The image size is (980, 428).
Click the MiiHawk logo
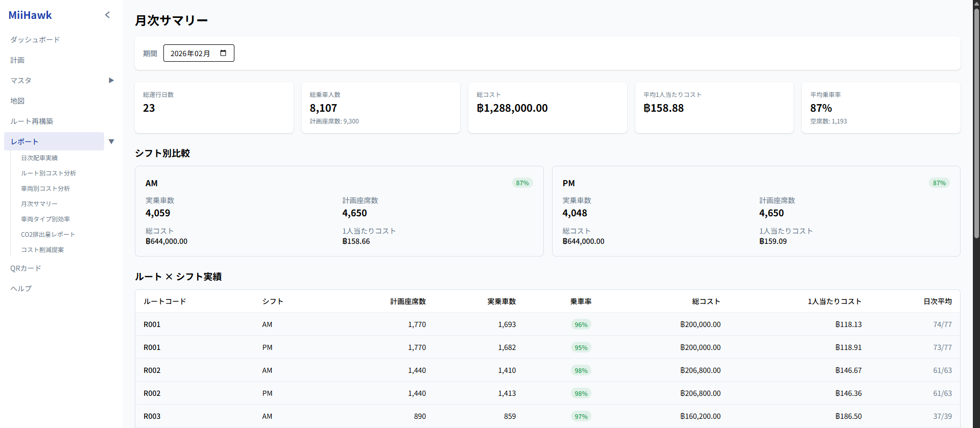[x=30, y=15]
